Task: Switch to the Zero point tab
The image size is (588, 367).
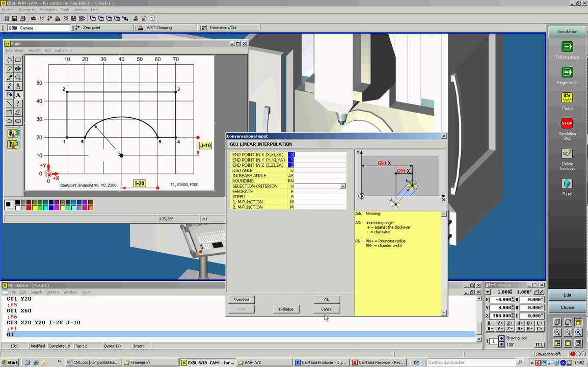Action: pyautogui.click(x=103, y=28)
